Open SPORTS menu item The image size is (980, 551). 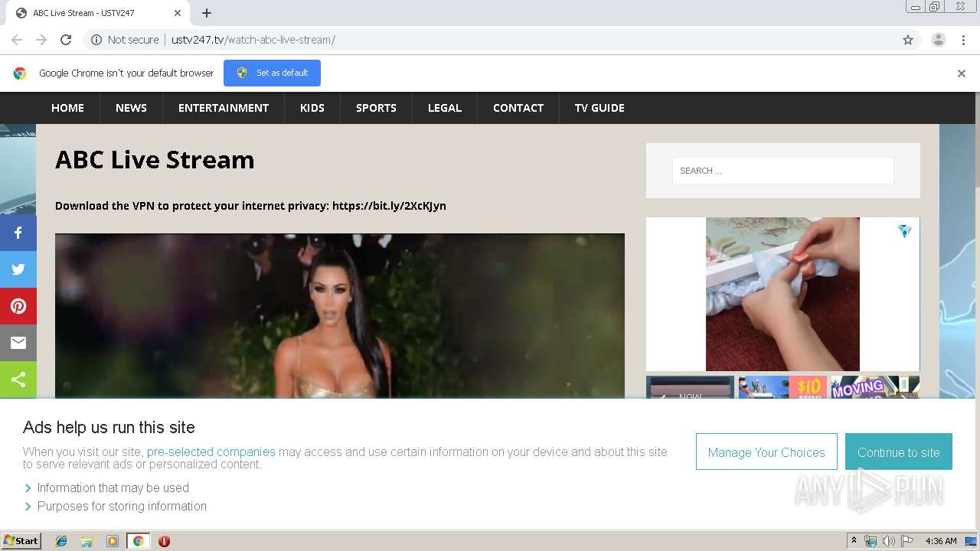click(376, 108)
